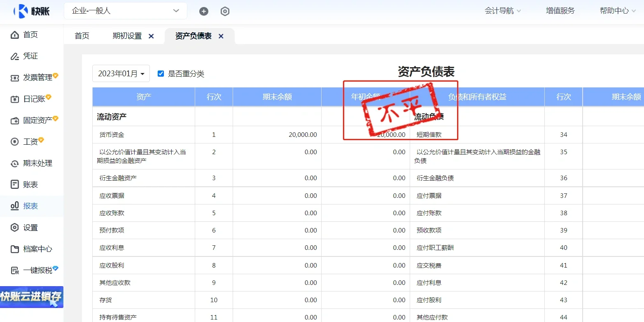Select the 其他应付款 row label
This screenshot has width=644, height=322.
pos(432,317)
